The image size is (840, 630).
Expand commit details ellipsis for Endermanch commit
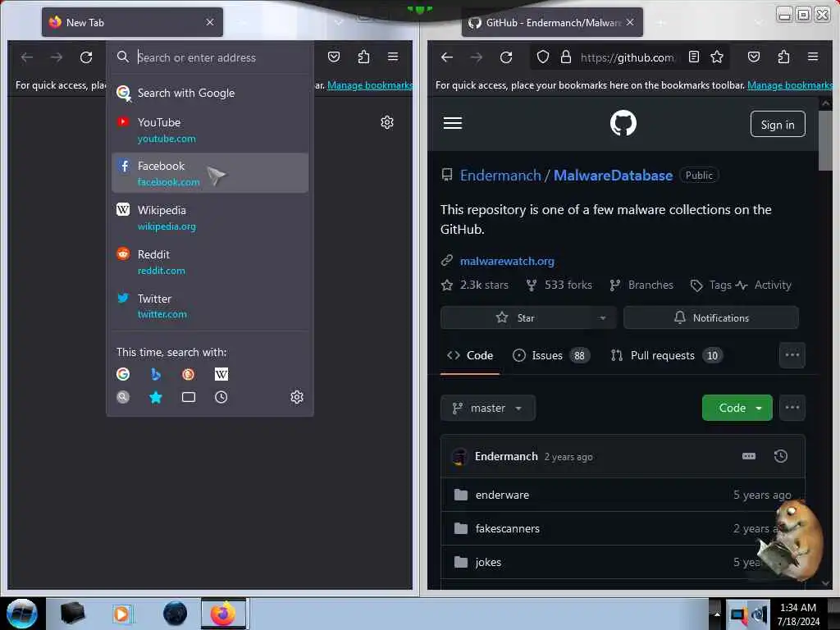pyautogui.click(x=748, y=456)
